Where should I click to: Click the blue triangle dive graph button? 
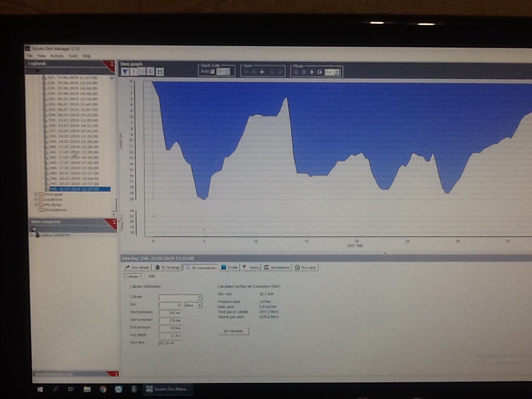pyautogui.click(x=125, y=71)
